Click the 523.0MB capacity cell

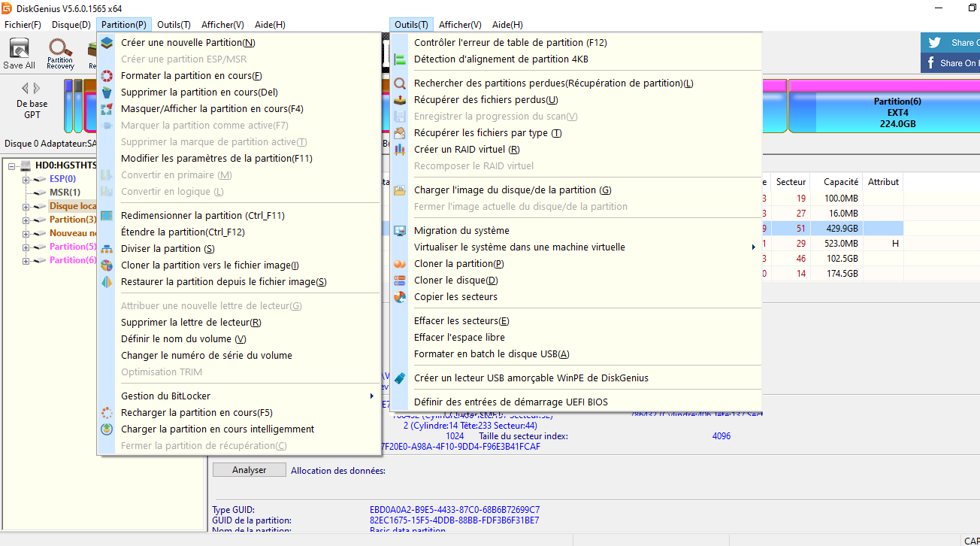click(840, 244)
